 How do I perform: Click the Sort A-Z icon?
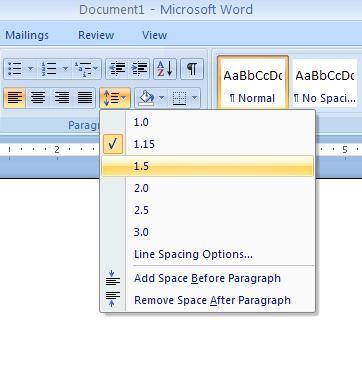165,69
